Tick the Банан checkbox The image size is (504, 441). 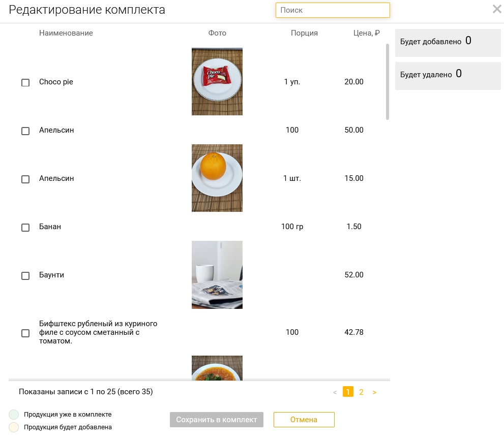point(25,228)
